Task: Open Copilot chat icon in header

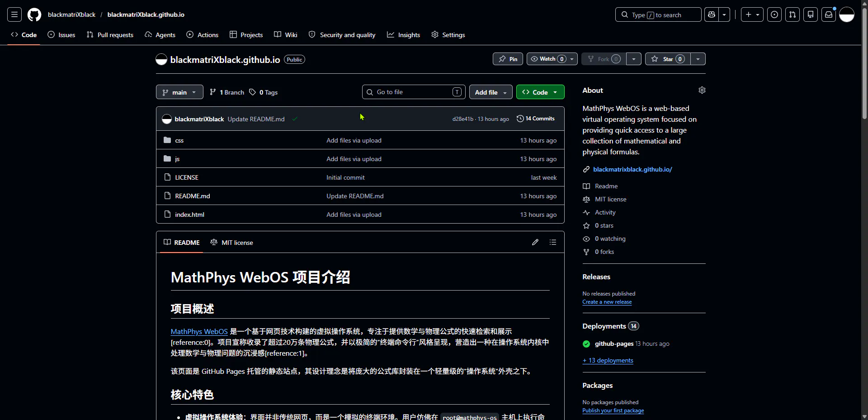Action: (x=712, y=14)
